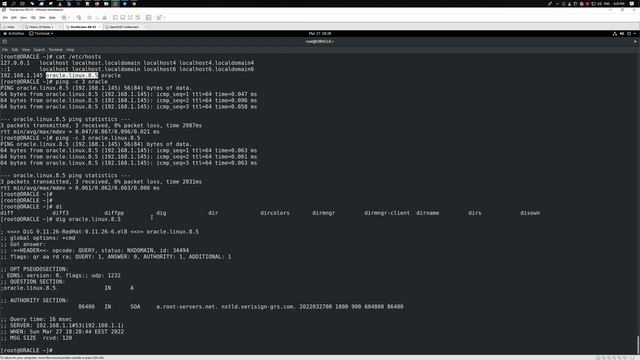Minimize the VMware Workstation window
640x360 pixels.
pos(611,9)
